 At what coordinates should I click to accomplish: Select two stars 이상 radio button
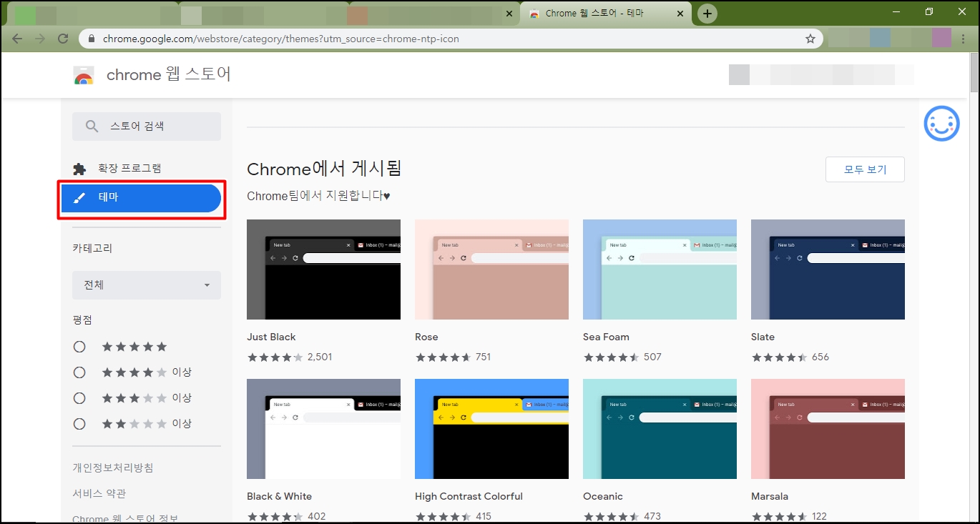point(79,424)
